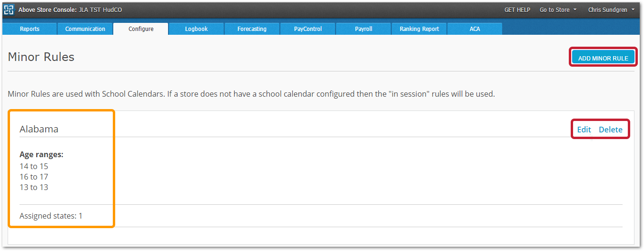Expand the Chris Sundgren user menu
This screenshot has width=644, height=251.
pyautogui.click(x=611, y=10)
